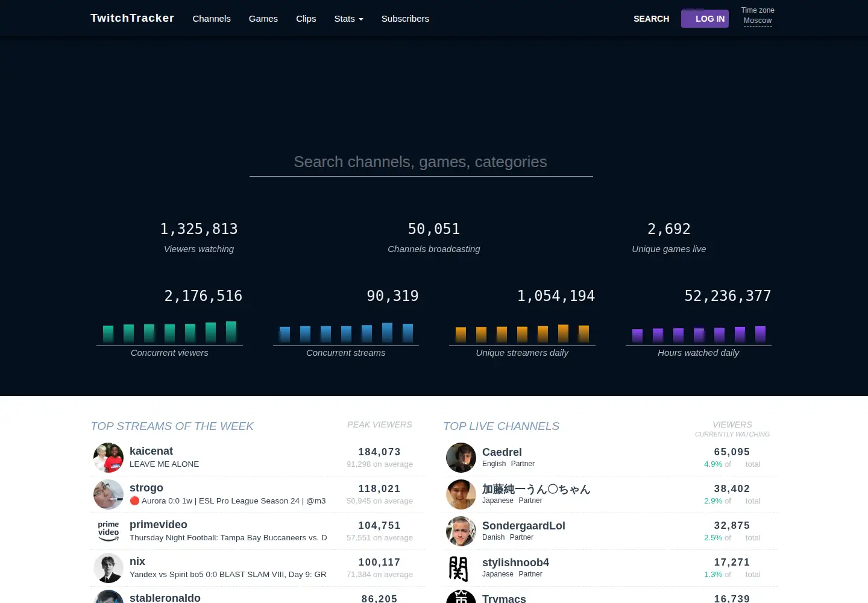Open the kaicenat channel link

point(151,451)
